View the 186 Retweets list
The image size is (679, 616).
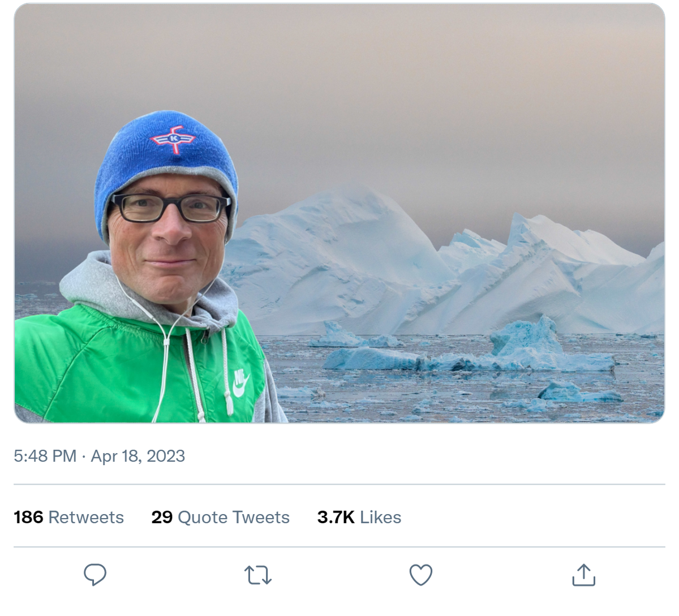[68, 517]
